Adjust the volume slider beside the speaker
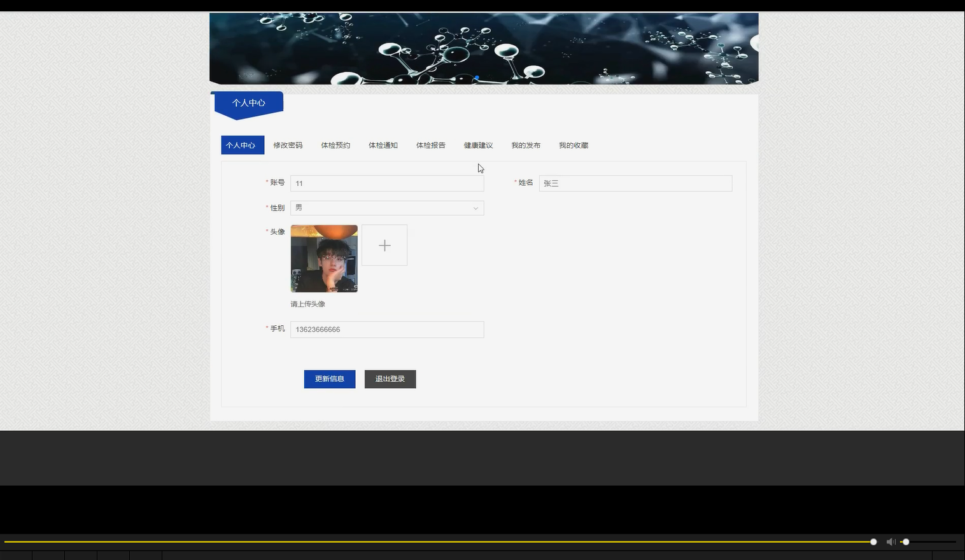This screenshot has width=965, height=560. [x=928, y=542]
